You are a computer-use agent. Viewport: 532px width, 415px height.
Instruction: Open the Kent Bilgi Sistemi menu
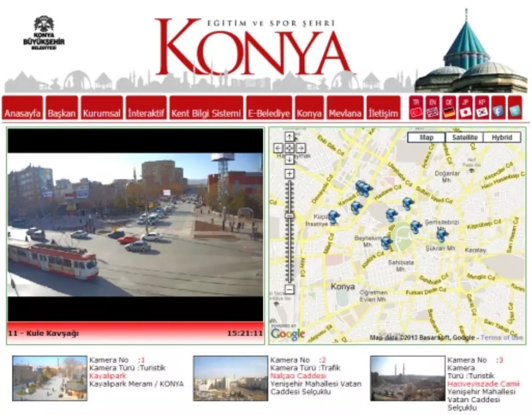pyautogui.click(x=206, y=114)
